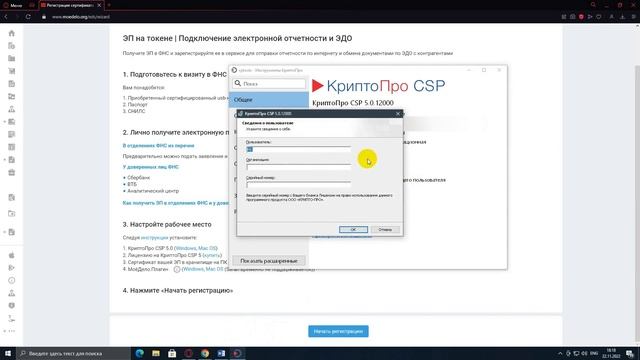Click the taskbar clock
The image size is (640, 360).
click(x=611, y=353)
